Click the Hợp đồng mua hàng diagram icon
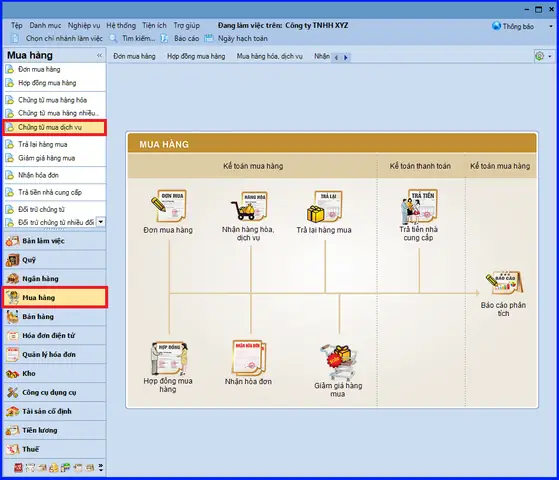The height and width of the screenshot is (480, 559). point(169,358)
